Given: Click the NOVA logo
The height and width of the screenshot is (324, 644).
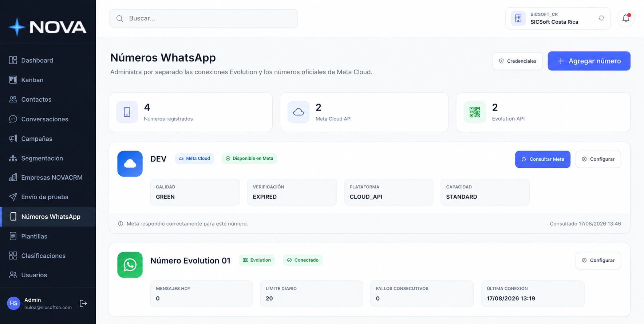Looking at the screenshot, I should 48,27.
